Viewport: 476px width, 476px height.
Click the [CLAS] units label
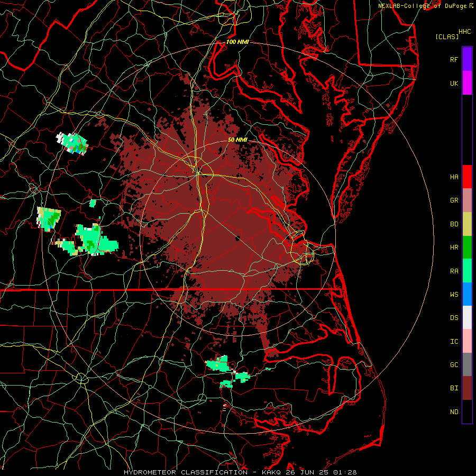point(447,36)
